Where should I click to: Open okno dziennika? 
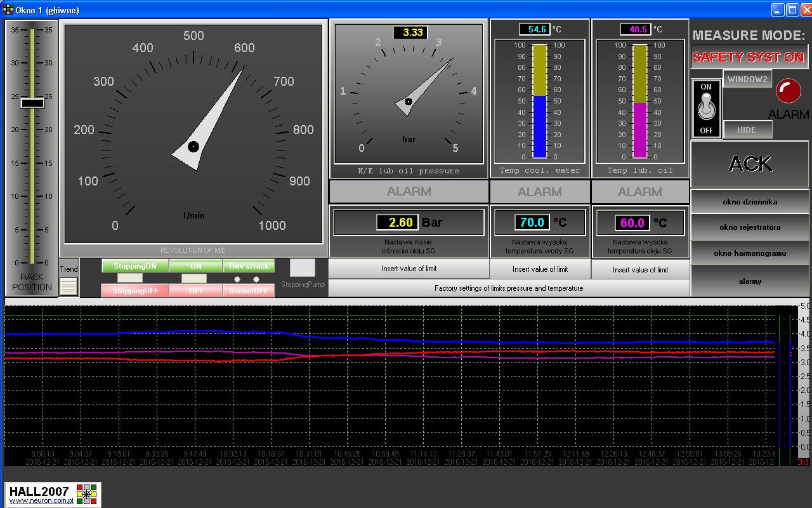tap(750, 202)
